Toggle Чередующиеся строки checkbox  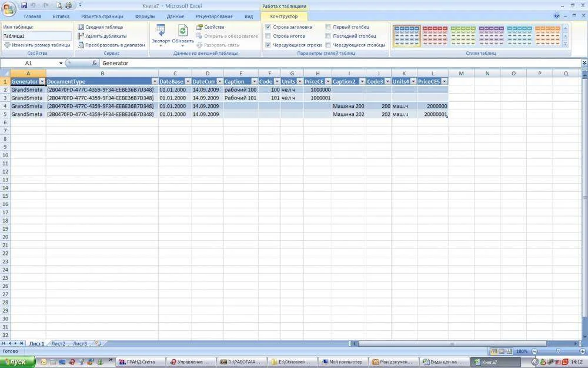point(268,45)
